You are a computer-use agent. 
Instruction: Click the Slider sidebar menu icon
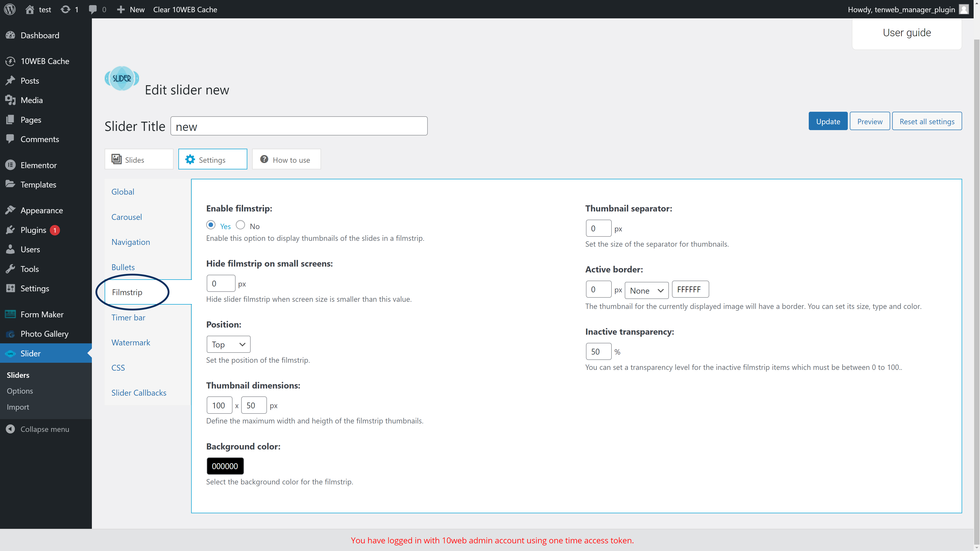[x=10, y=353]
